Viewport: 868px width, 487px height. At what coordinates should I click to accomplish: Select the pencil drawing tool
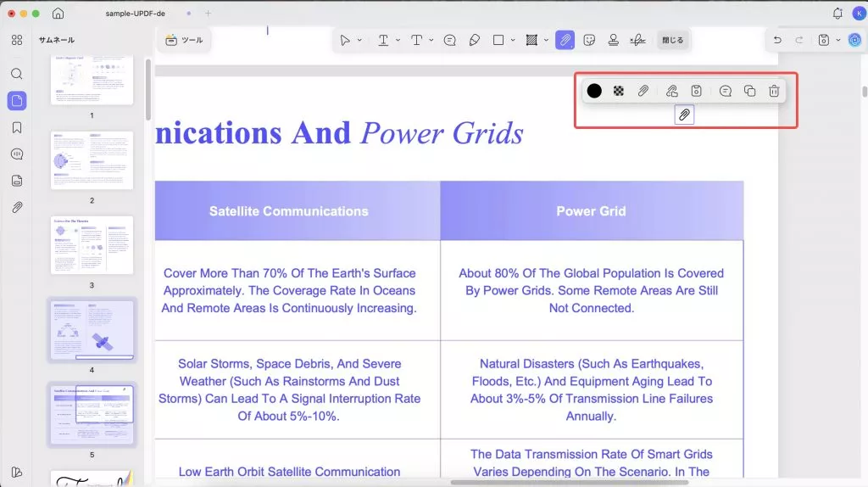tap(475, 40)
